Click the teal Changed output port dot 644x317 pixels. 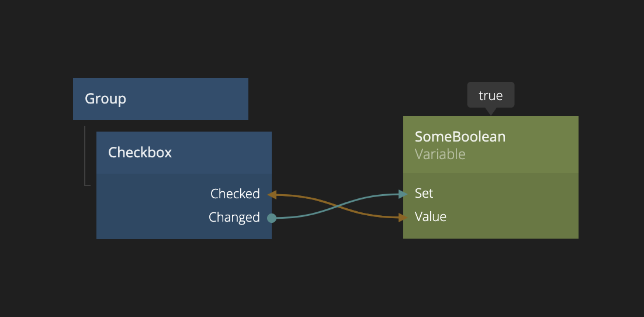pyautogui.click(x=272, y=218)
